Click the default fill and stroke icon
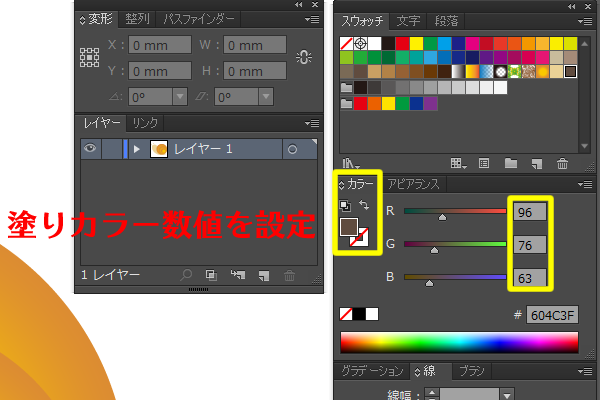The width and height of the screenshot is (600, 400). click(346, 206)
